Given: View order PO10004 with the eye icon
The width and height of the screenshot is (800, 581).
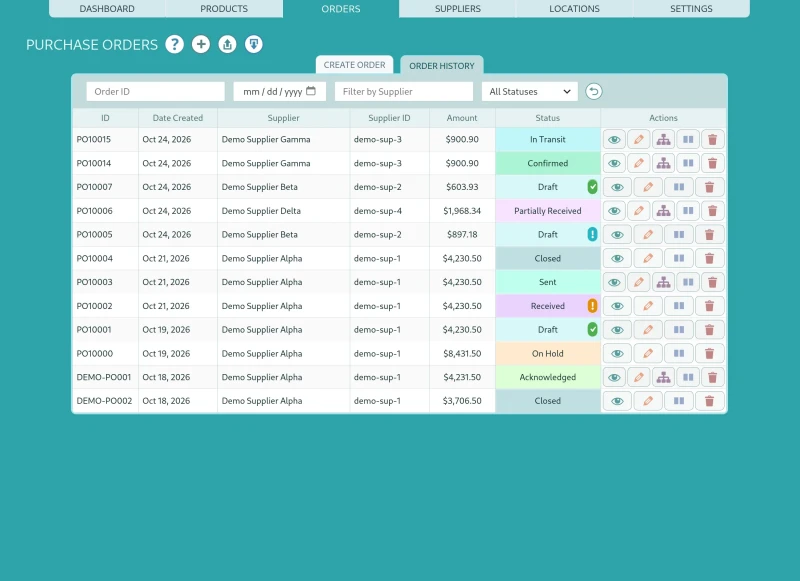Looking at the screenshot, I should 617,259.
